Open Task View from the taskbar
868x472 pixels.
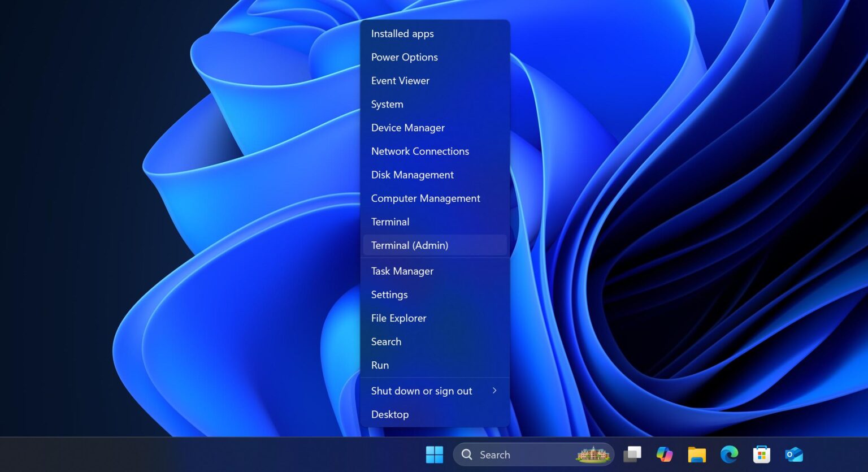coord(632,454)
